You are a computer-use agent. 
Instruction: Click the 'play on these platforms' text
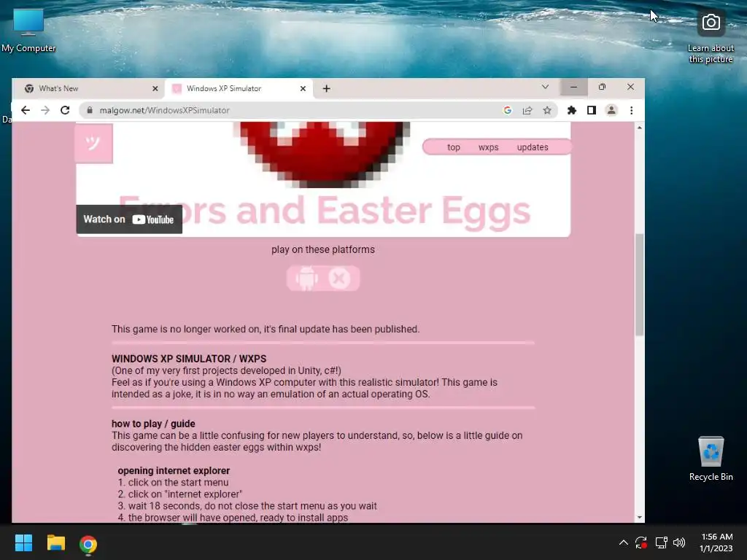(x=323, y=249)
